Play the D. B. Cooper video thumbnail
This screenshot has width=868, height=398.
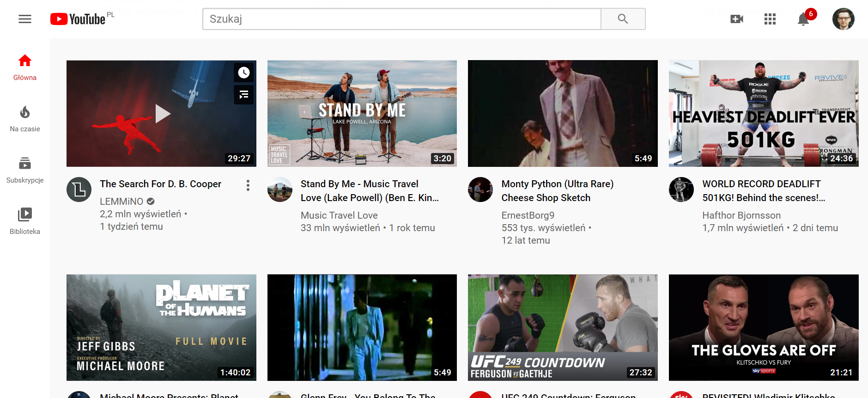pyautogui.click(x=161, y=113)
